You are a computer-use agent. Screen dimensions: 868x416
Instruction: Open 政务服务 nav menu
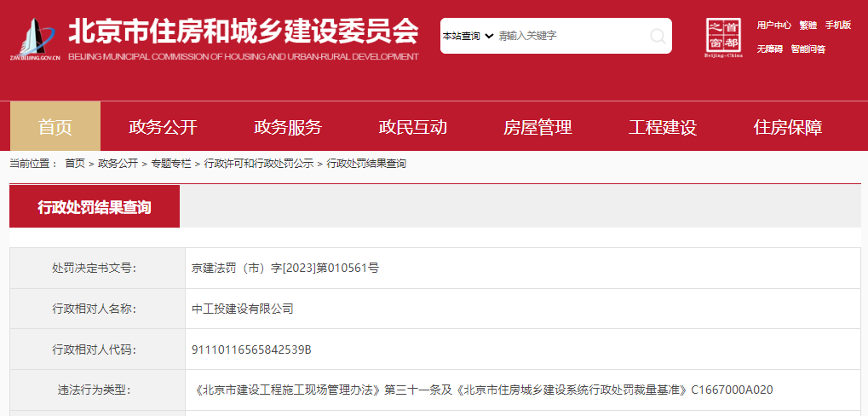(x=288, y=127)
